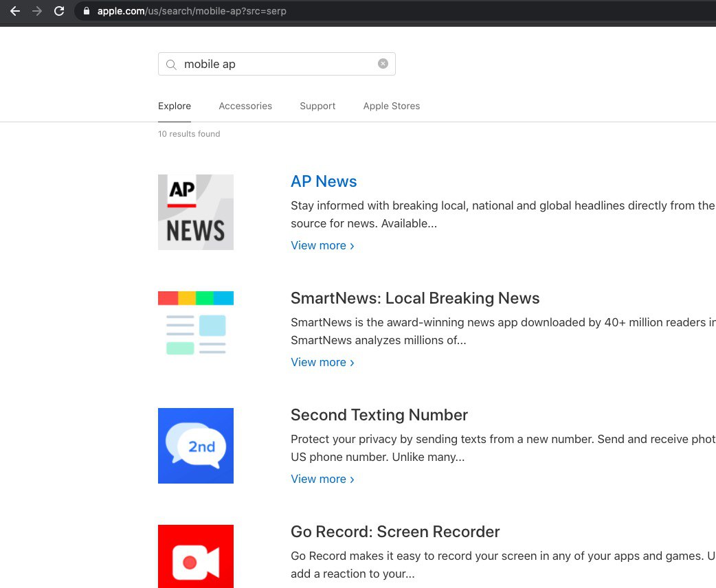View more about AP News
The height and width of the screenshot is (588, 716).
(x=322, y=245)
